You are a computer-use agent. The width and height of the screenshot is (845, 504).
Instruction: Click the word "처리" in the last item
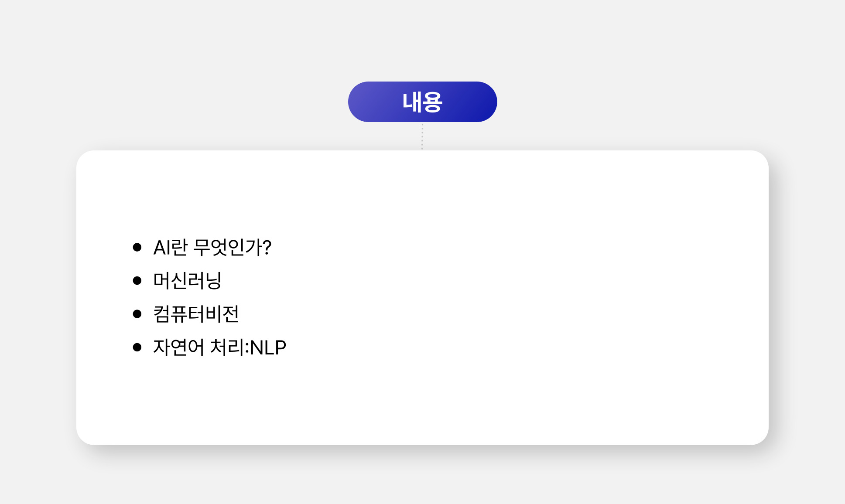227,347
